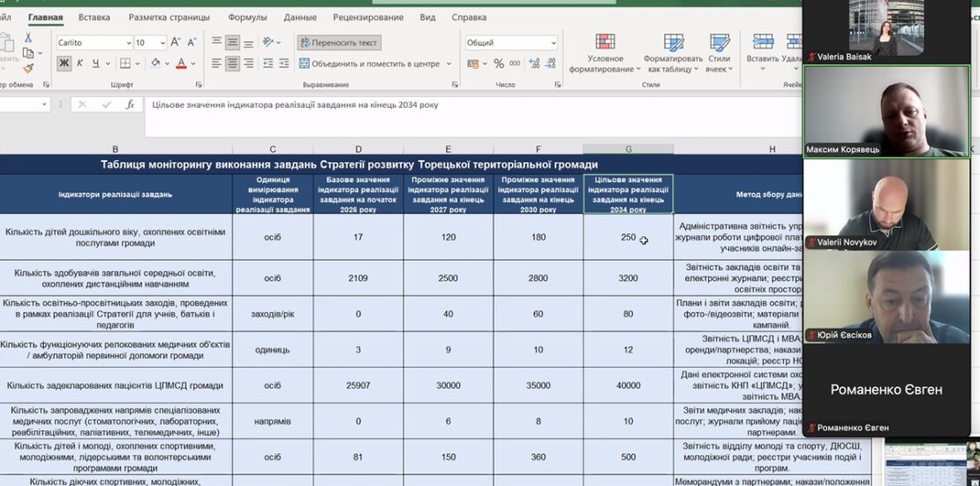The height and width of the screenshot is (486, 980).
Task: Decrease cell indent
Action: pos(268,63)
